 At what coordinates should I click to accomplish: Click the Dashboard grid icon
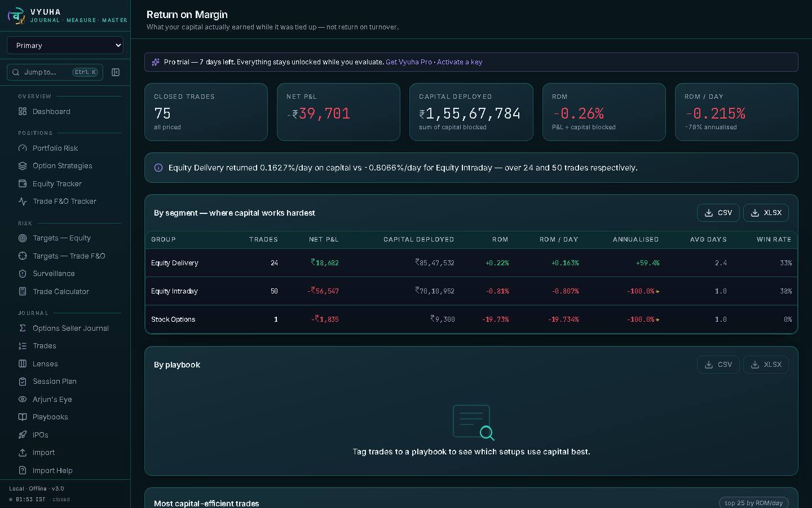point(23,112)
